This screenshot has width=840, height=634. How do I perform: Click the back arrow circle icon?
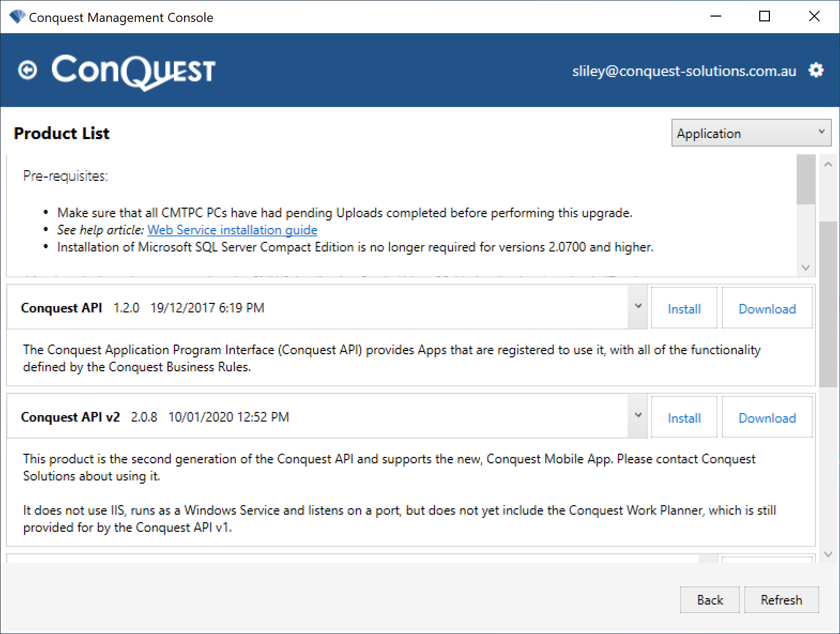pos(27,70)
